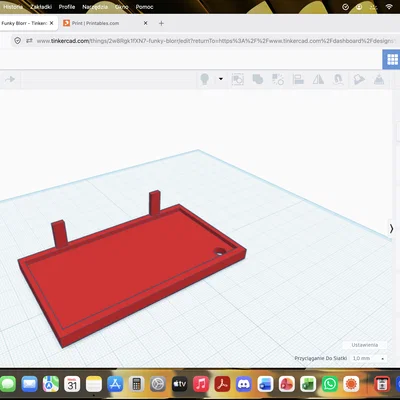Open the Okno menu

point(122,7)
